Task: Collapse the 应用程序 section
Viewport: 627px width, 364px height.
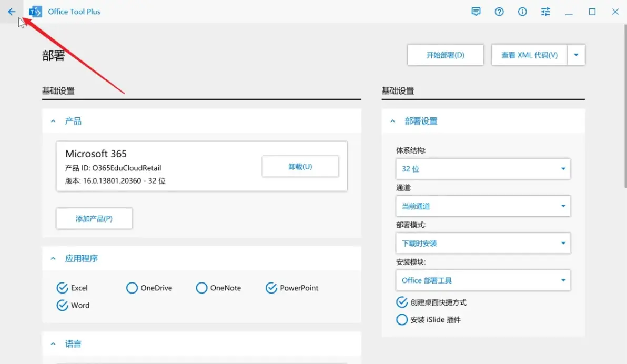Action: click(53, 259)
